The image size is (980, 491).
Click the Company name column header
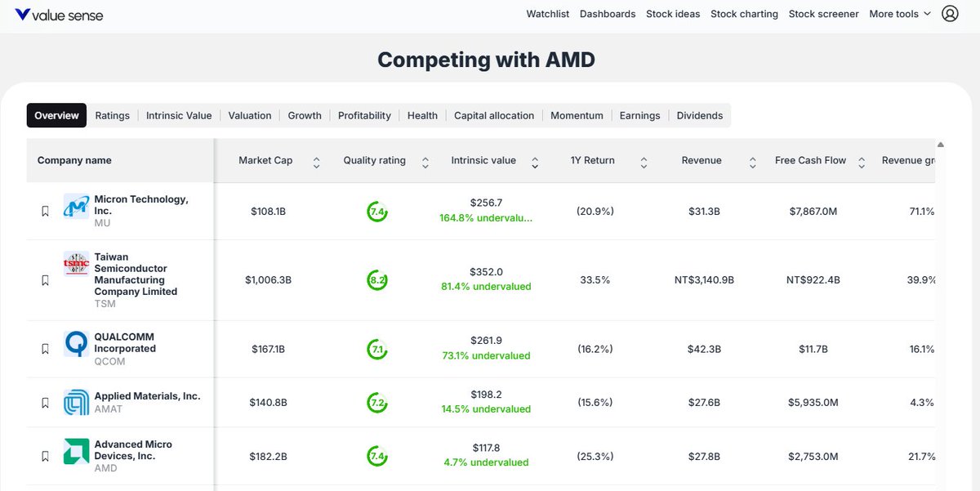74,161
